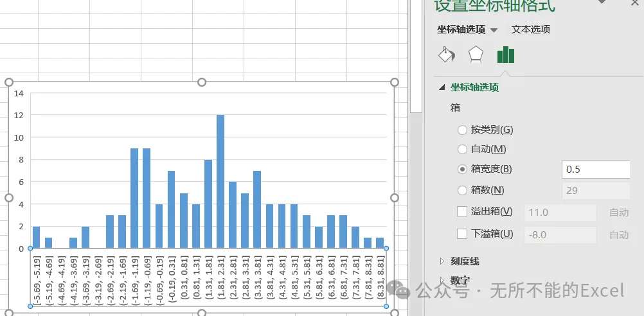Viewport: 644px width, 316px height.
Task: Open the 坐标轴选项 dropdown arrow
Action: click(x=494, y=30)
